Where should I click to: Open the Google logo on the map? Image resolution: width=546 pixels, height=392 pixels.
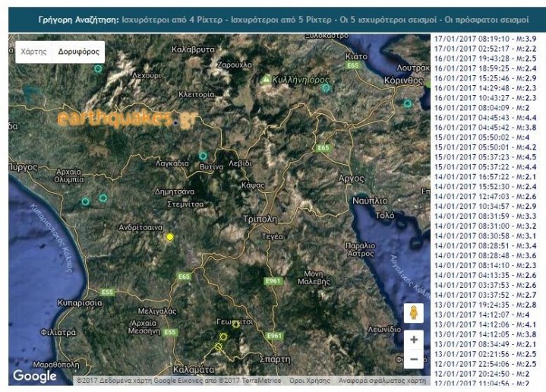pos(35,376)
